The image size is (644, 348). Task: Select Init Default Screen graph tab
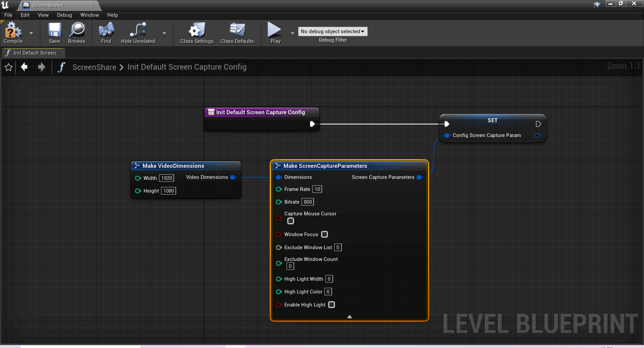coord(34,53)
